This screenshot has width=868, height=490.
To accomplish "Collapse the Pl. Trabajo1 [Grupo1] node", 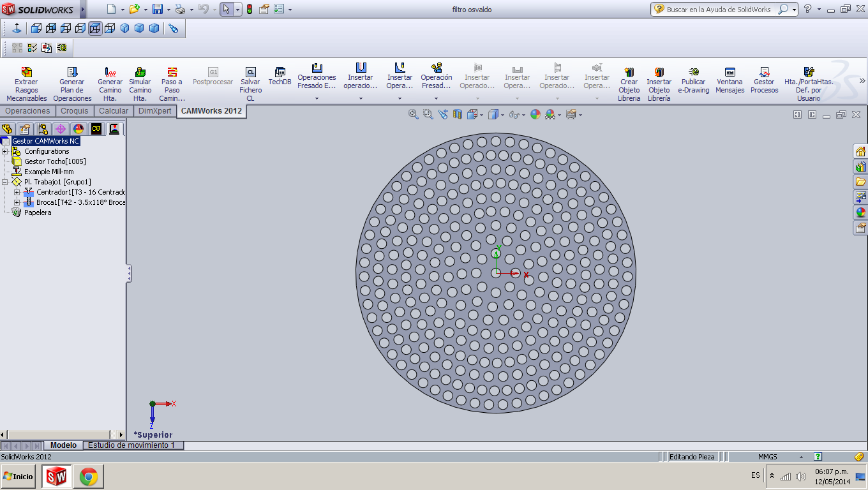I will (x=5, y=182).
